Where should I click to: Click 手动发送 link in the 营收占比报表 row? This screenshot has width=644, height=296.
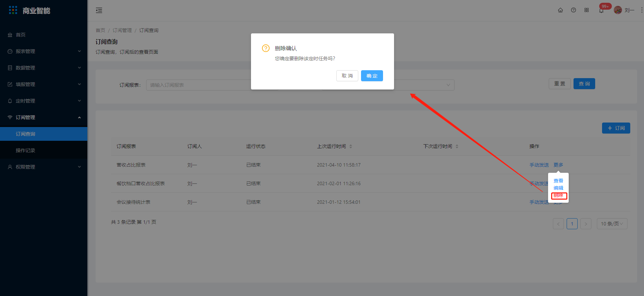point(539,165)
